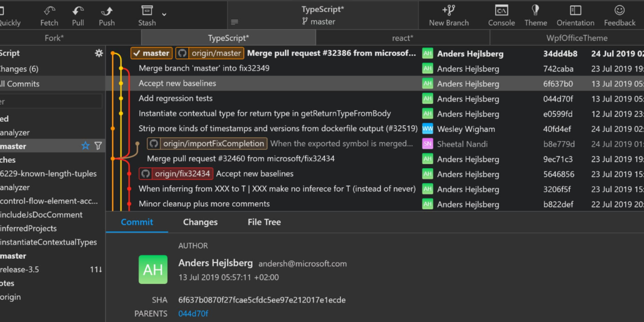Select the known-length-tuples branch
Image resolution: width=644 pixels, height=322 pixels.
click(48, 174)
